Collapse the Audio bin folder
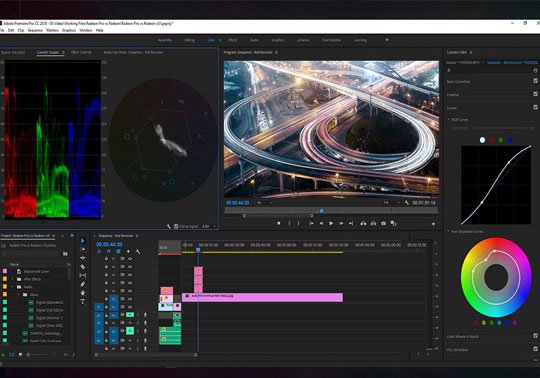 [13, 287]
